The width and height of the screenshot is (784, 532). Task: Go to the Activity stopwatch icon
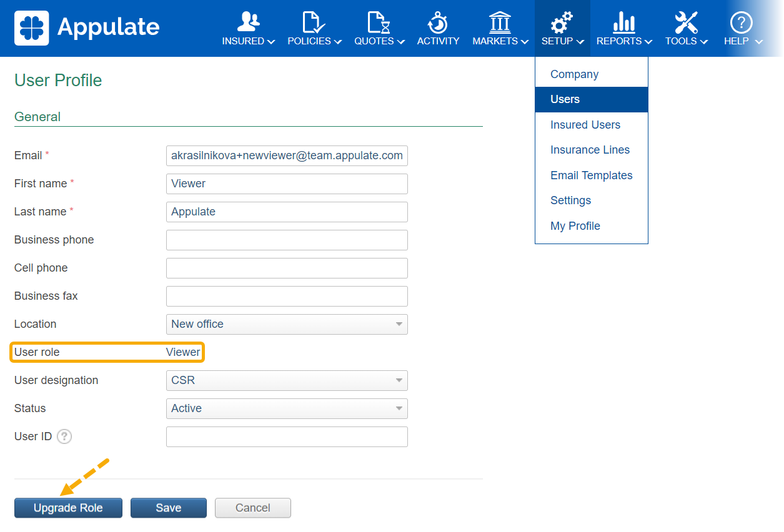[438, 22]
